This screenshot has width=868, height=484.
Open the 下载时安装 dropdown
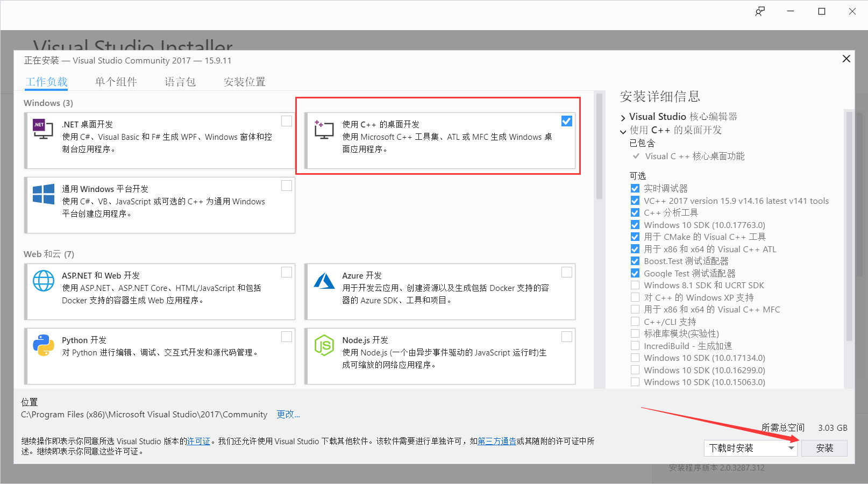tap(751, 448)
